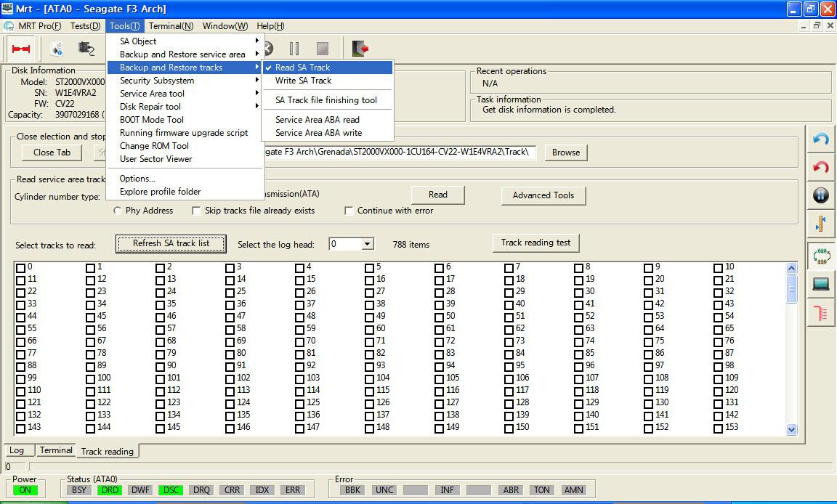Switch to the Track reading tab
The height and width of the screenshot is (504, 837).
click(x=108, y=451)
